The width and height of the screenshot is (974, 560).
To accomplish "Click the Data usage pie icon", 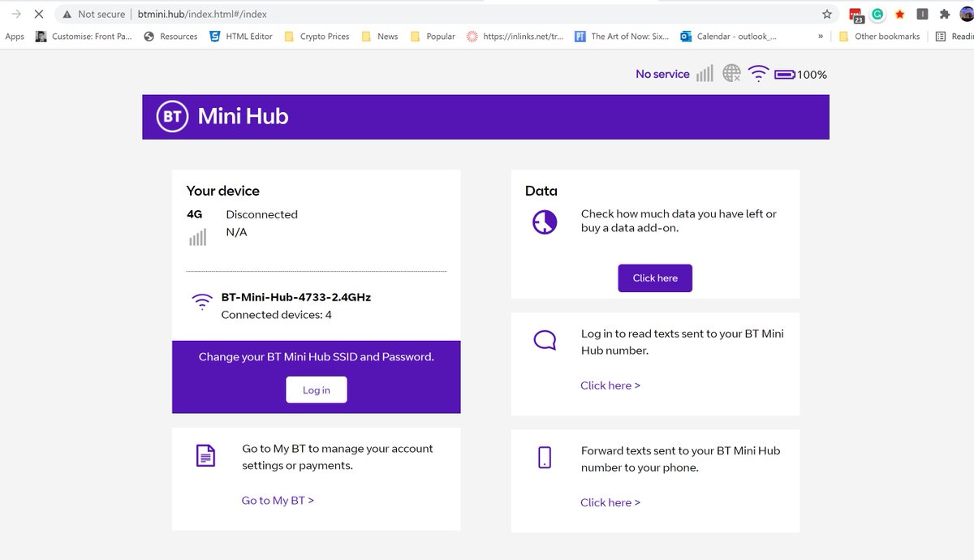I will [x=545, y=222].
